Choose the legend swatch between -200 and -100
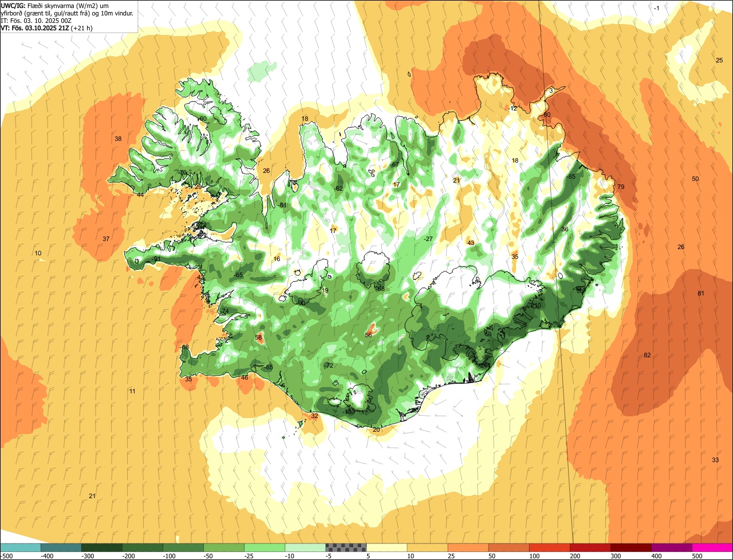Image resolution: width=733 pixels, height=560 pixels. (x=142, y=547)
